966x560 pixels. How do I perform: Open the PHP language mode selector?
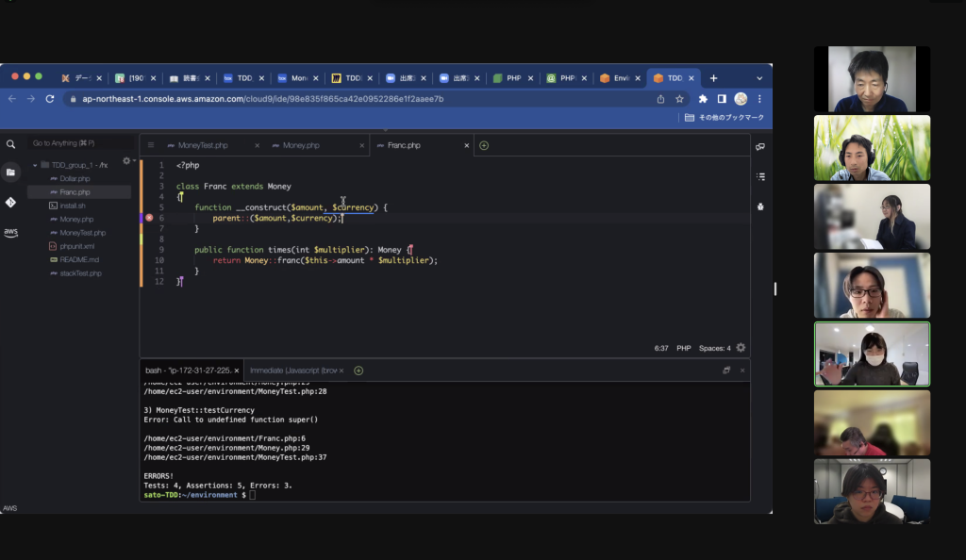[684, 348]
